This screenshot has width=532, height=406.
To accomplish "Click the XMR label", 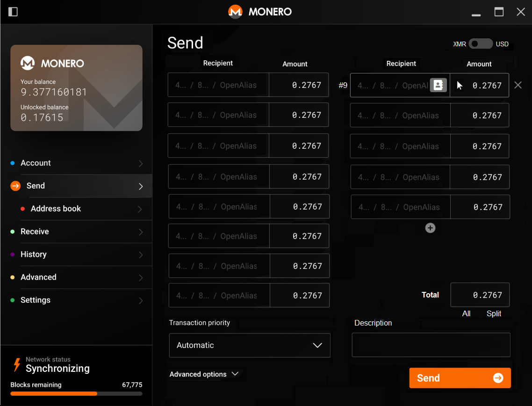I will pos(460,44).
